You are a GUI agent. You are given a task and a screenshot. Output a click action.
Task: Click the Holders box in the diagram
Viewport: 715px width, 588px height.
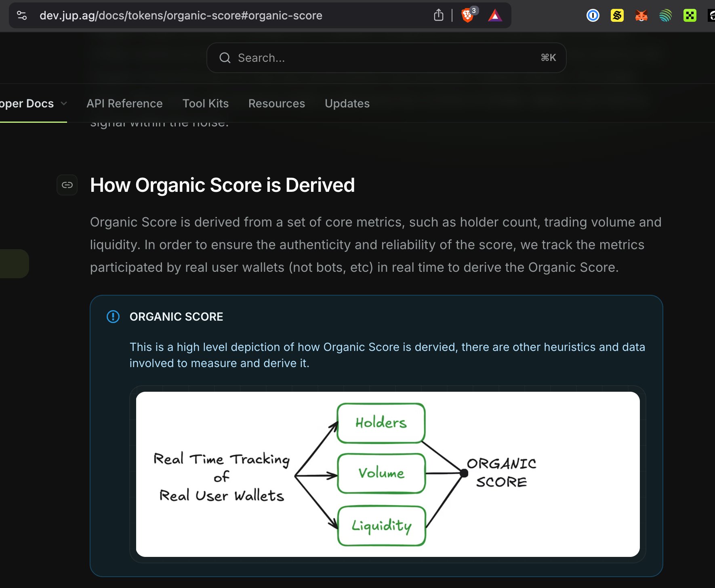[x=381, y=423]
